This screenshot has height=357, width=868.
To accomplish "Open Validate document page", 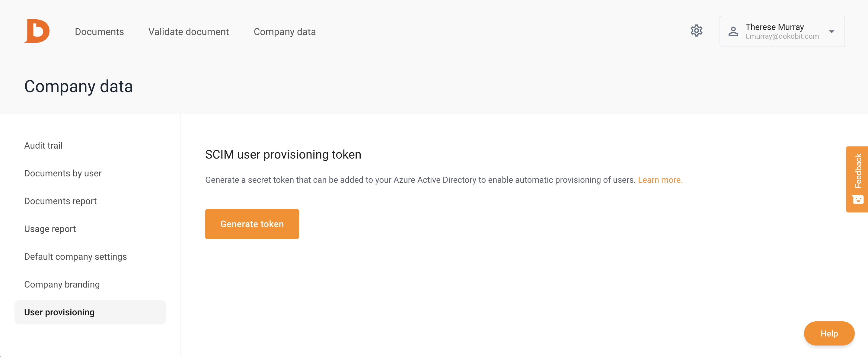I will (189, 32).
